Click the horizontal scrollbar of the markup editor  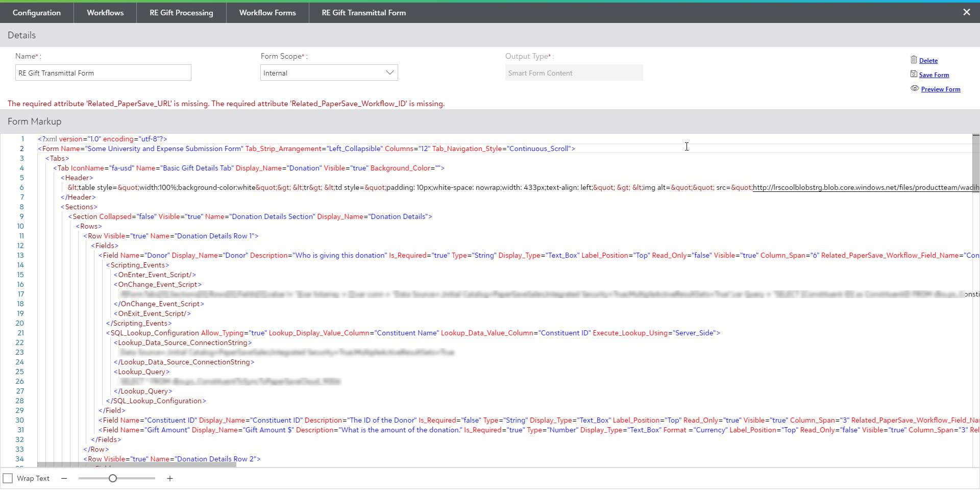point(137,465)
